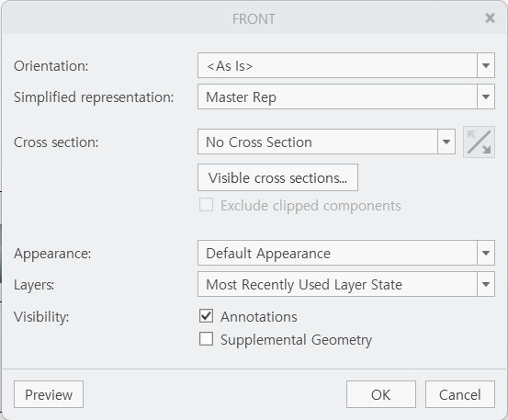Open the Cross section dropdown arrow
The height and width of the screenshot is (420, 508).
[446, 142]
